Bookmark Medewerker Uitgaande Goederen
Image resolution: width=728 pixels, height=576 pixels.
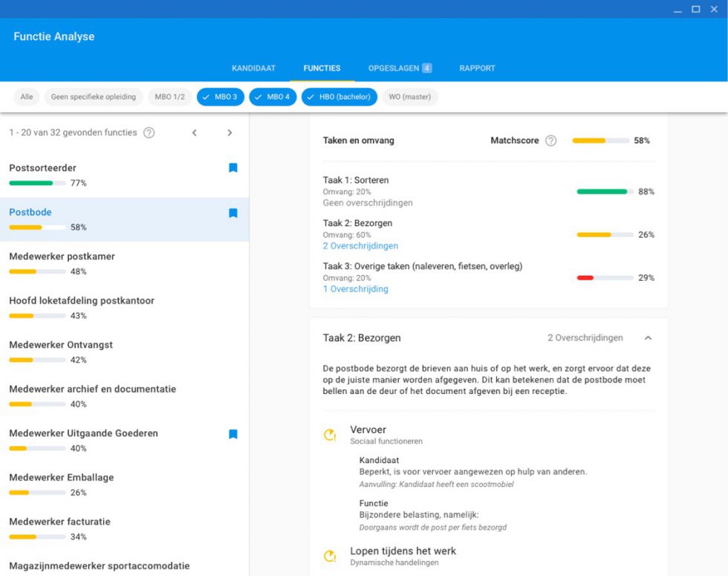(x=233, y=433)
